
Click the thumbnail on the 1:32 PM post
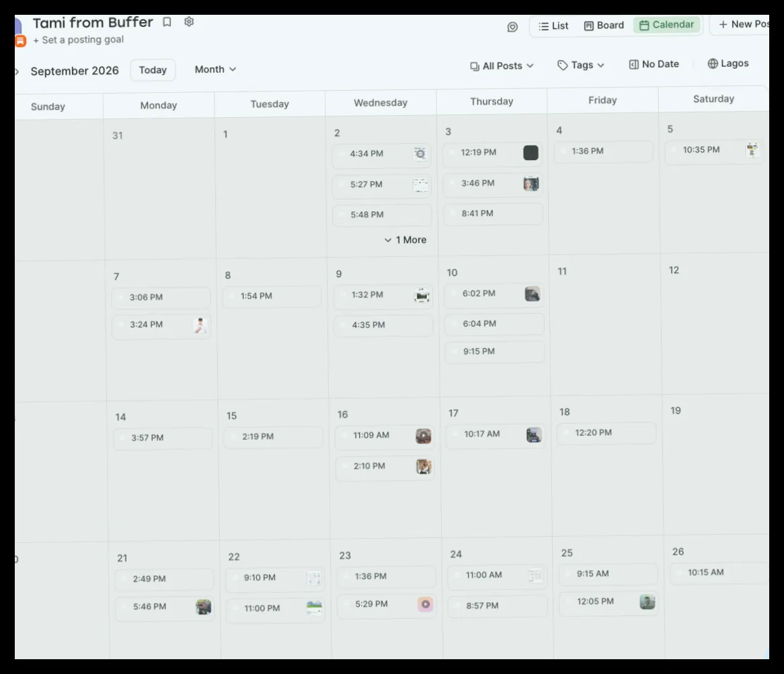pyautogui.click(x=422, y=295)
